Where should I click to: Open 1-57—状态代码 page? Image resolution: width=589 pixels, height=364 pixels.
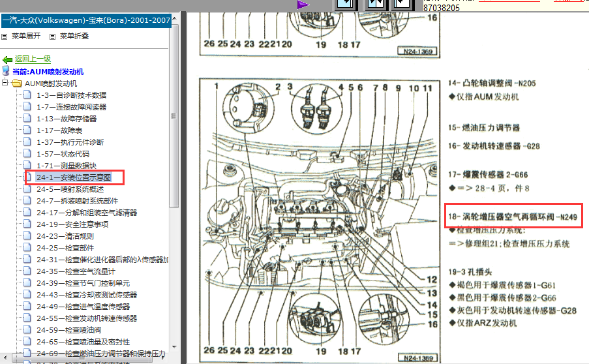tap(63, 154)
